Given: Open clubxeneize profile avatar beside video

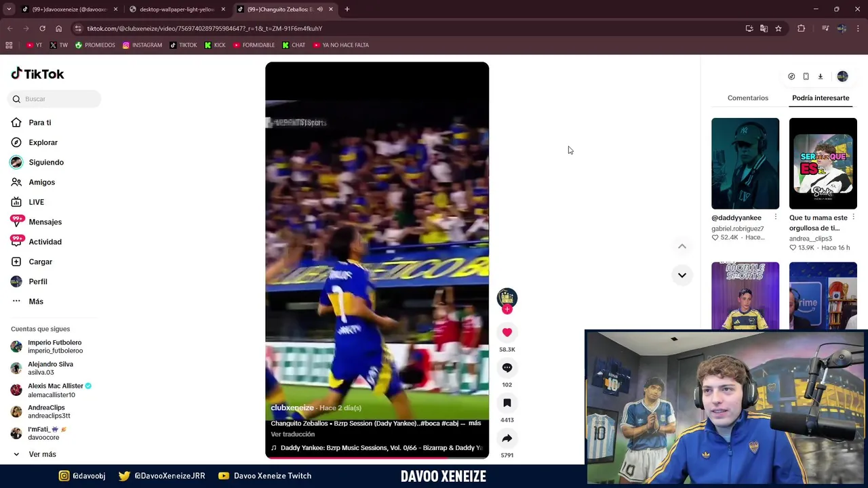Looking at the screenshot, I should coord(507,298).
